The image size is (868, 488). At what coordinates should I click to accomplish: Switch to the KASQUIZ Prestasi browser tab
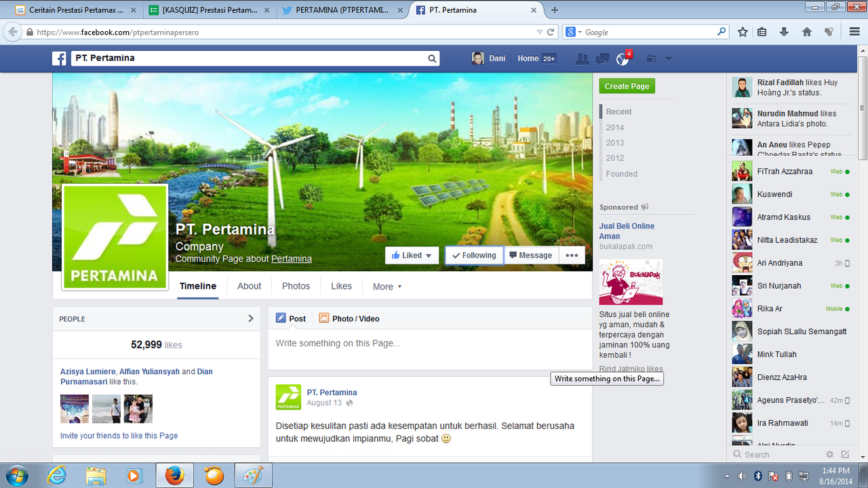[x=209, y=10]
